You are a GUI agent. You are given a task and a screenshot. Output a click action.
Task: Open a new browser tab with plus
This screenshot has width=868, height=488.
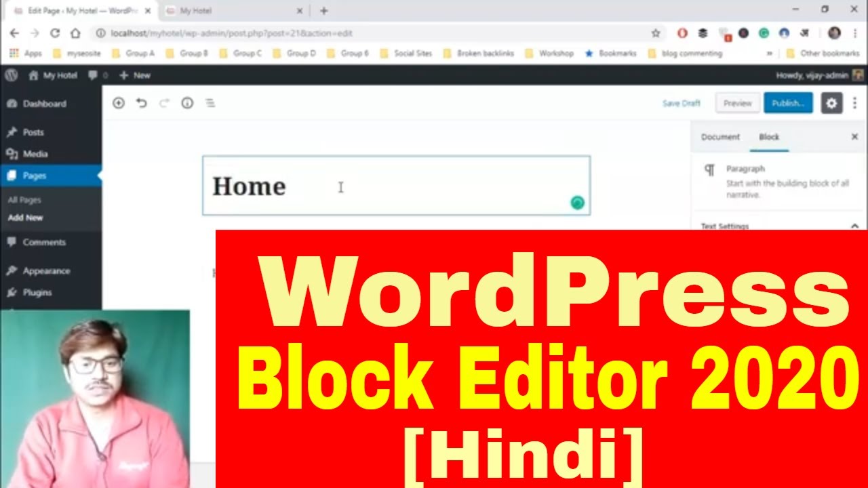click(x=324, y=11)
